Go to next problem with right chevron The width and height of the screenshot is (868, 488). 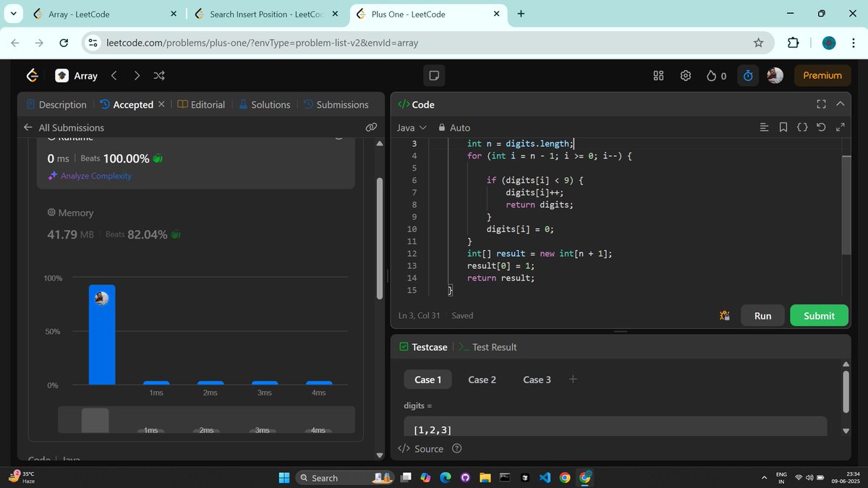tap(137, 75)
